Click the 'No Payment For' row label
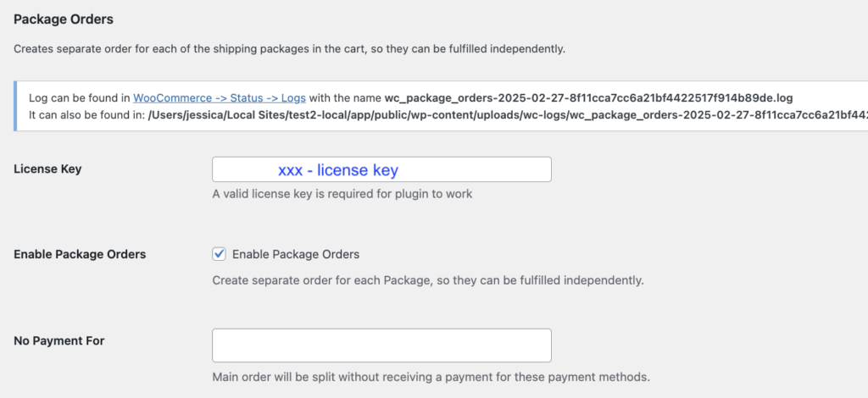The height and width of the screenshot is (398, 868). coord(59,340)
